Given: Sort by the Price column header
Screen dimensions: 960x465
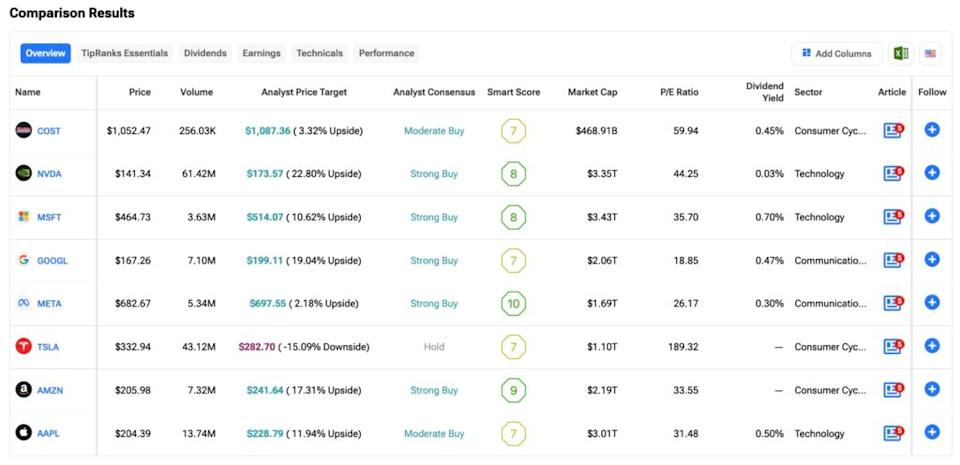Looking at the screenshot, I should tap(140, 92).
